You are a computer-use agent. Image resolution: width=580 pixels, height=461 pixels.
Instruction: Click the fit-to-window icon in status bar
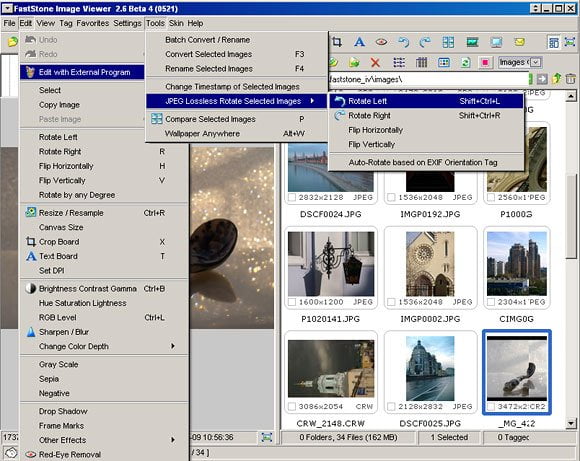coord(267,437)
